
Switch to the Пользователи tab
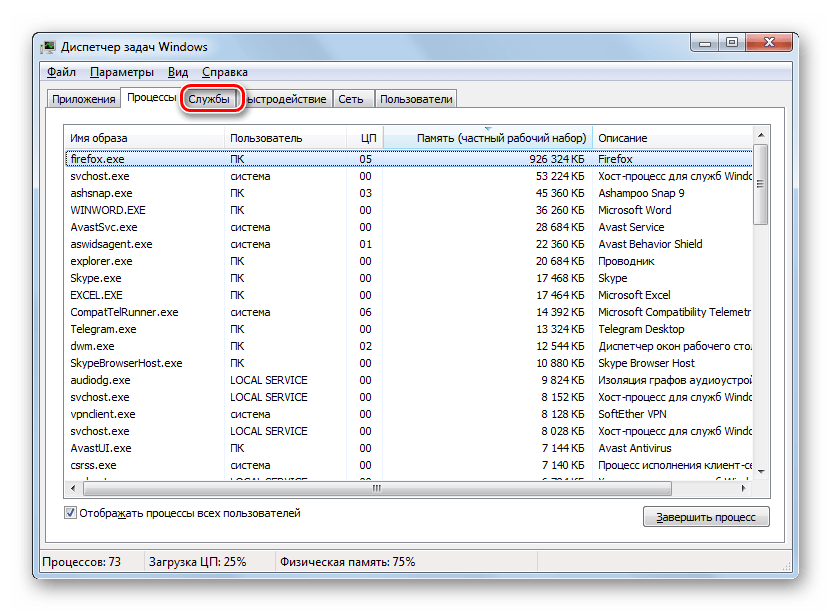(x=416, y=99)
